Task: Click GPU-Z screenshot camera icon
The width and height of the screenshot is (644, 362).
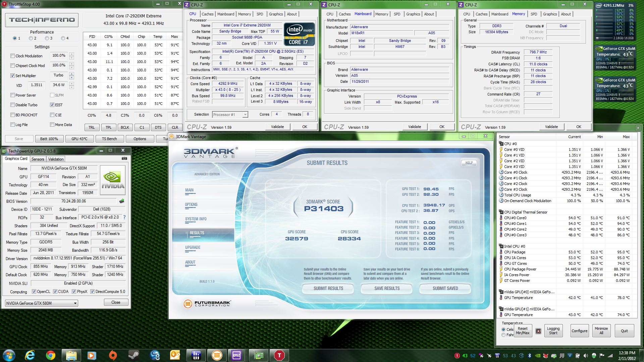Action: tap(124, 159)
